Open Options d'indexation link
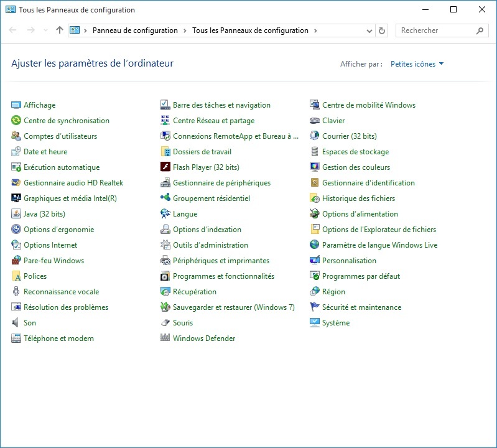 (x=207, y=229)
